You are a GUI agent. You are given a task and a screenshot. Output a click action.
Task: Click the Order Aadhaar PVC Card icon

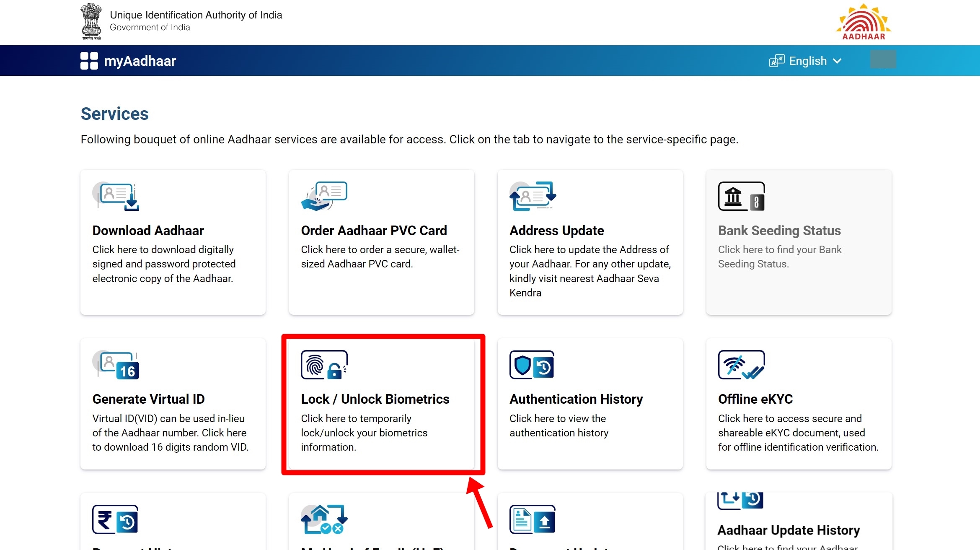tap(324, 196)
